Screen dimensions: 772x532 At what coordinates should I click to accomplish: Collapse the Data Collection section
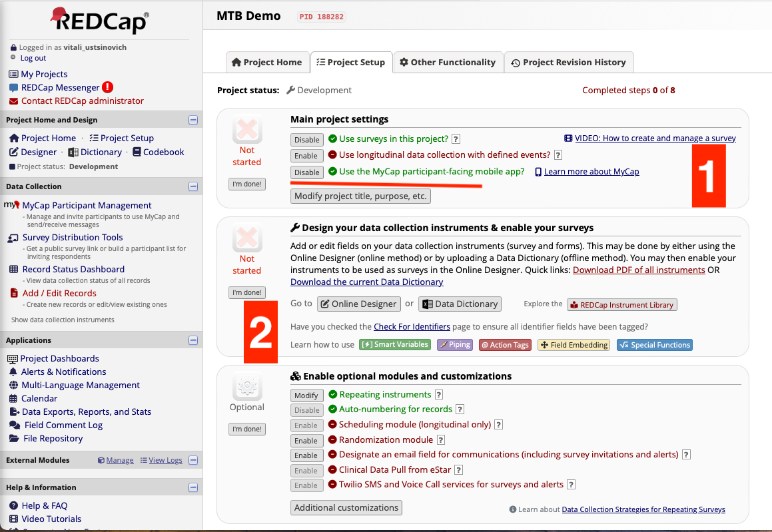(x=193, y=186)
